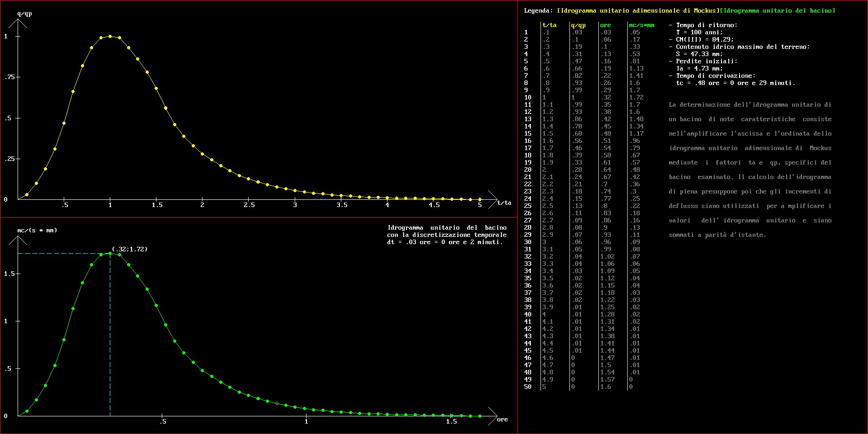The image size is (868, 434).
Task: Select the yellow peak data point at t/ta 1
Action: tap(110, 36)
